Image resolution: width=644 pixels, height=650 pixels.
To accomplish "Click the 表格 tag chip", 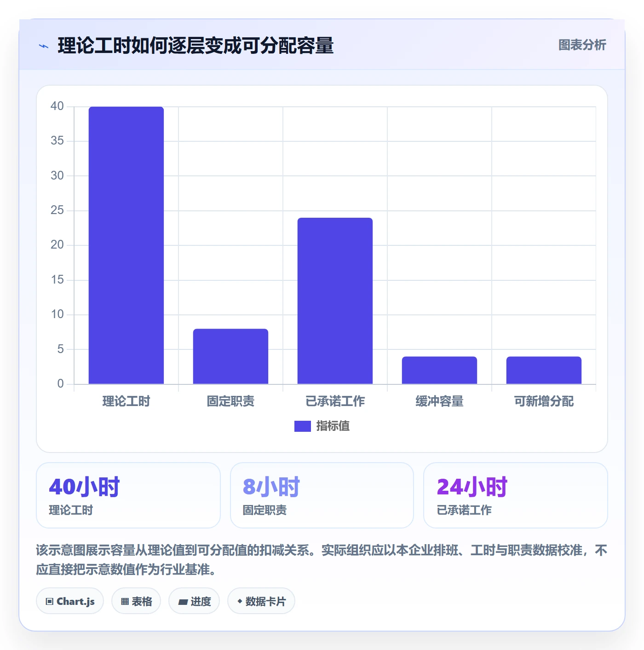I will pos(136,601).
